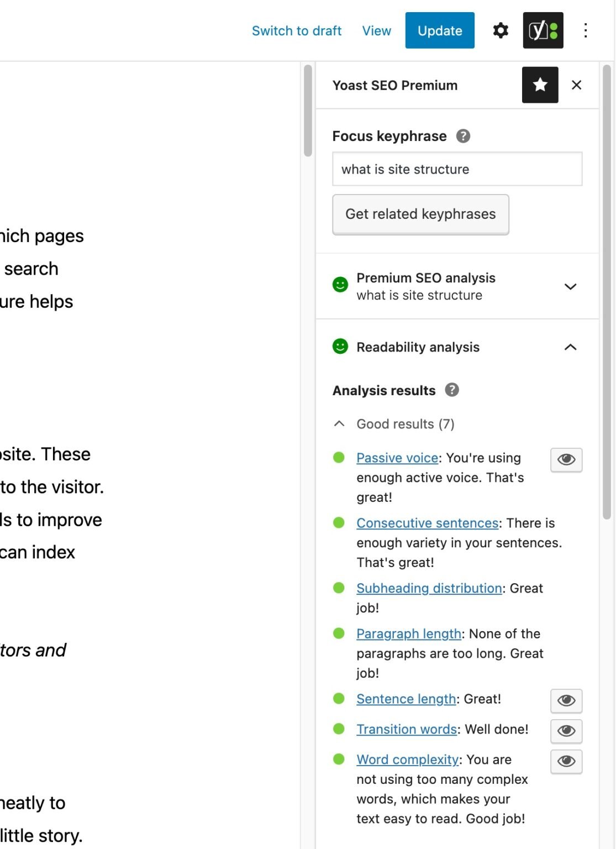Click the editor scrollbar
The width and height of the screenshot is (616, 849).
[x=307, y=111]
